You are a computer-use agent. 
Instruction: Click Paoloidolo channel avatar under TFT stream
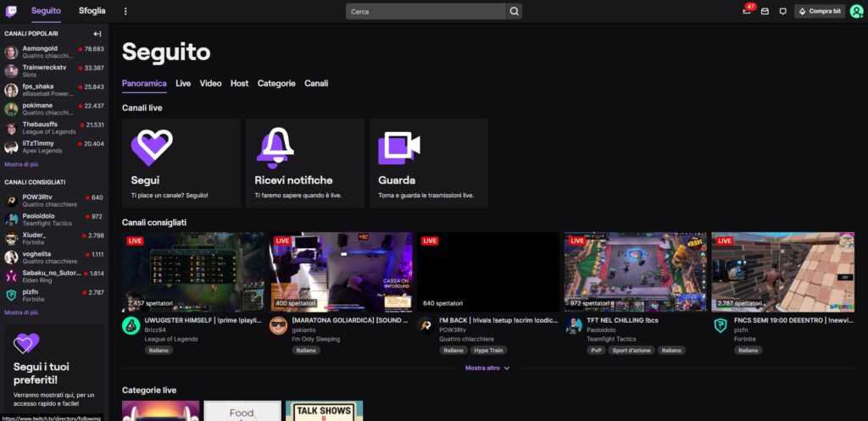(x=574, y=326)
